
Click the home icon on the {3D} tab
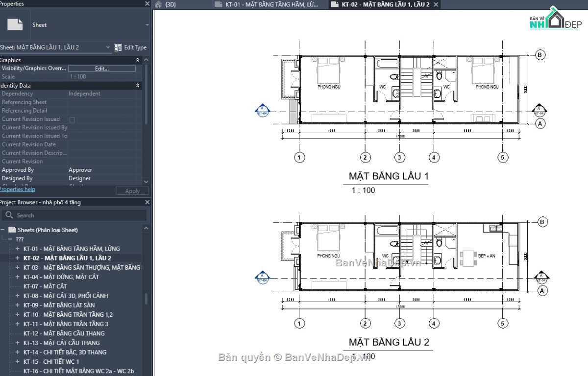point(158,4)
